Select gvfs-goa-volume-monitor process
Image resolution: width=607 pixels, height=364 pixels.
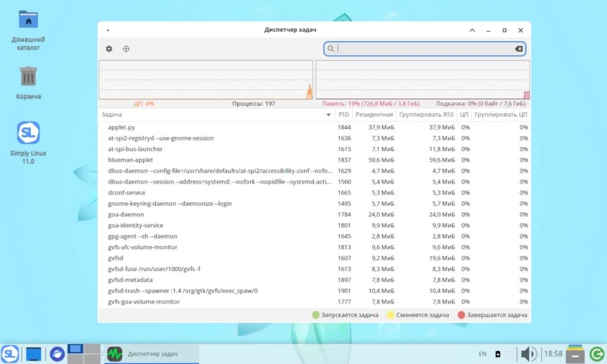pyautogui.click(x=314, y=302)
